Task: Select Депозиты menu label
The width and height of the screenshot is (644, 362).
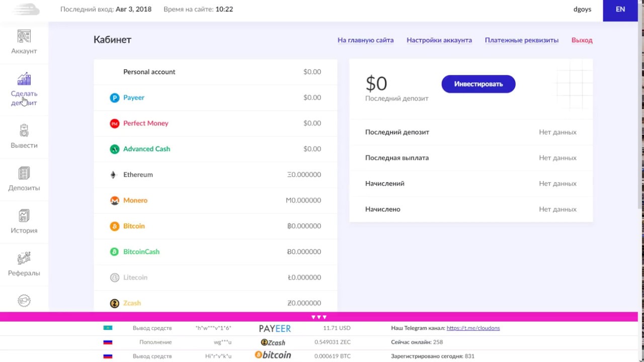Action: click(x=24, y=188)
